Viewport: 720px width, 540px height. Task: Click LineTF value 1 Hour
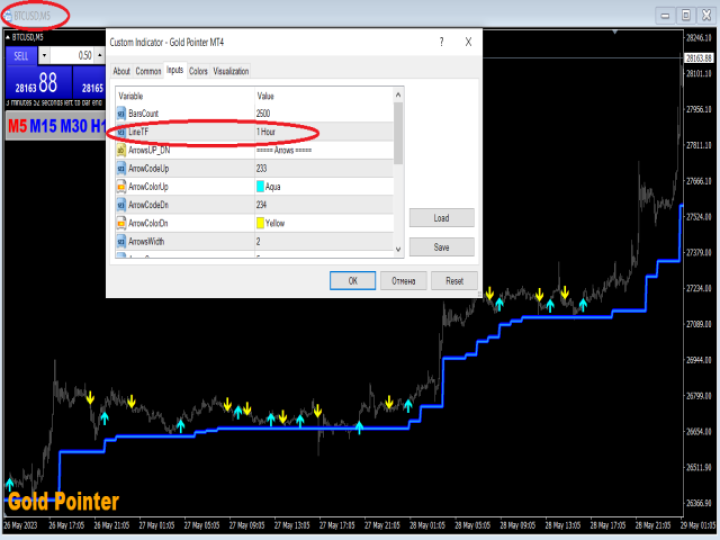tap(266, 132)
